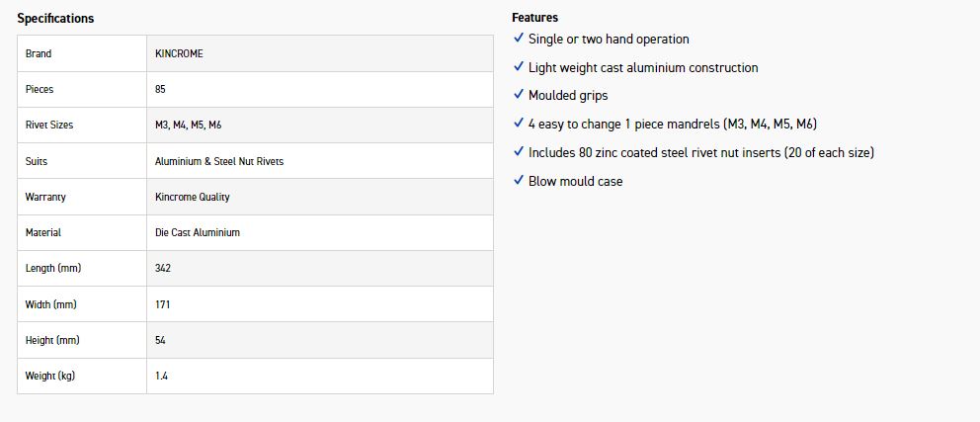Screen dimensions: 980x422
Task: Click the Width value 171
Action: pyautogui.click(x=163, y=304)
